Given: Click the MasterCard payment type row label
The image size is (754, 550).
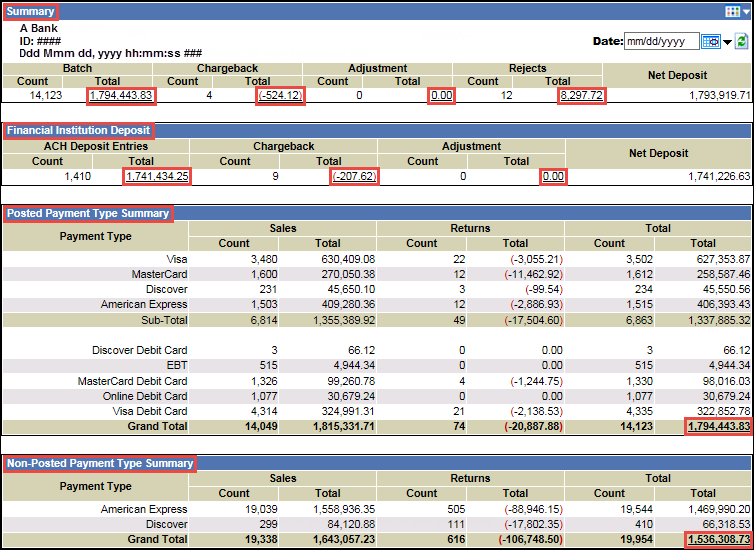Looking at the screenshot, I should 160,275.
